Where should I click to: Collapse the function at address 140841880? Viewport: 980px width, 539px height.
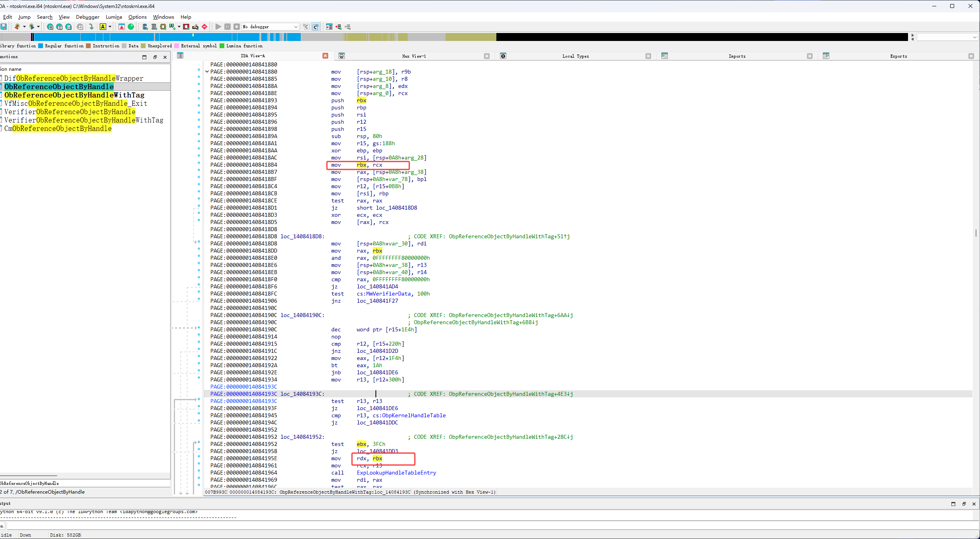(207, 72)
